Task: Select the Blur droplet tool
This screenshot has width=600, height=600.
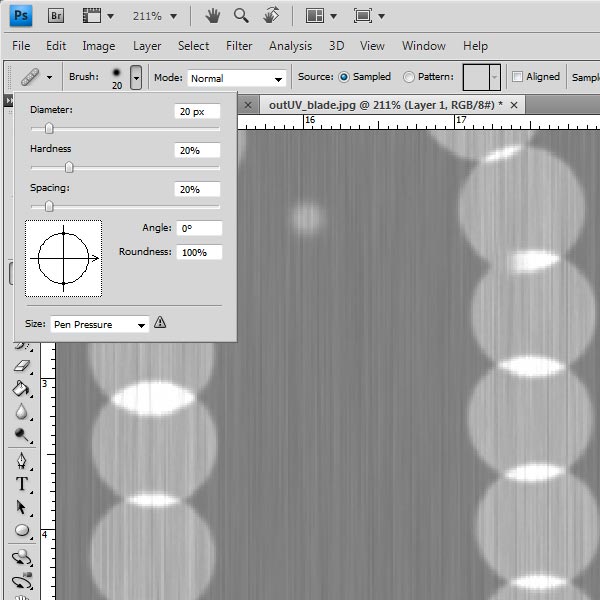Action: click(x=21, y=412)
